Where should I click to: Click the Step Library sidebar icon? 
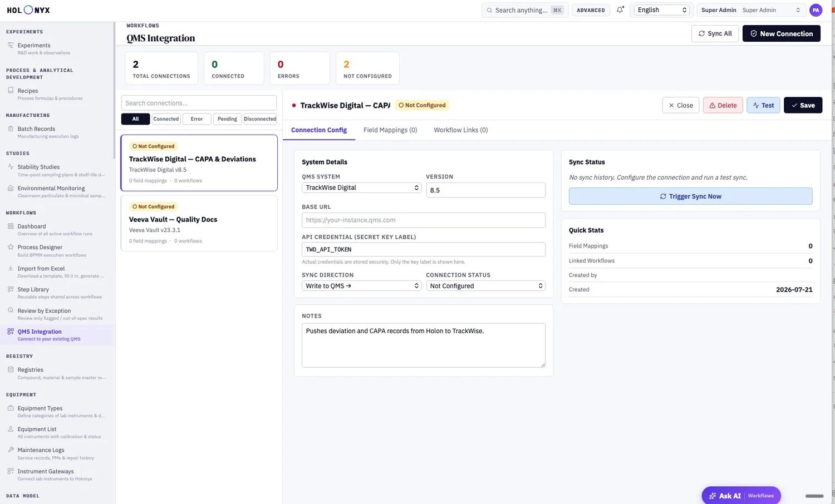(11, 289)
